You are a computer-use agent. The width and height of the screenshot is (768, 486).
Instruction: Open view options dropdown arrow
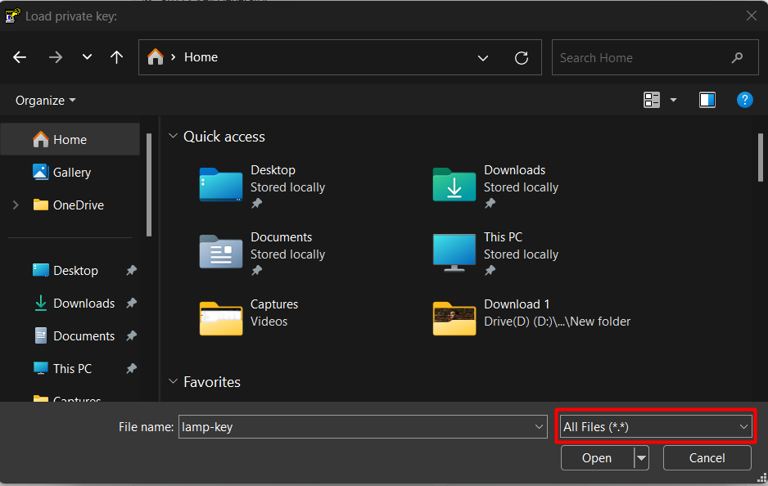point(673,100)
